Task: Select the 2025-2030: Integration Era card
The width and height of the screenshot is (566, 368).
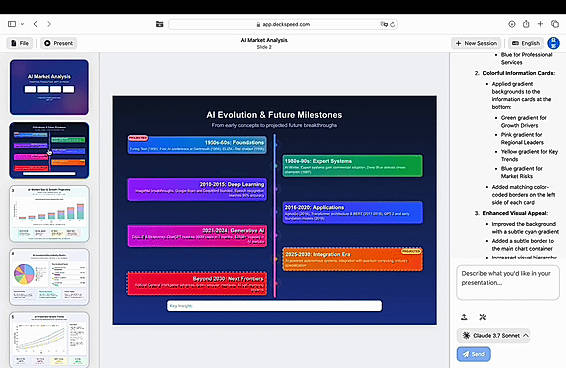Action: [x=352, y=259]
